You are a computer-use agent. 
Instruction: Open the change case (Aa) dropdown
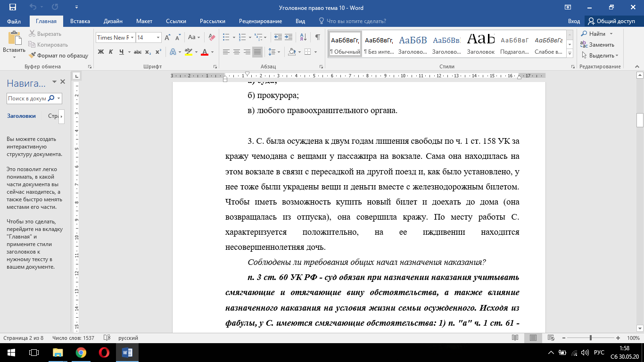(x=194, y=37)
